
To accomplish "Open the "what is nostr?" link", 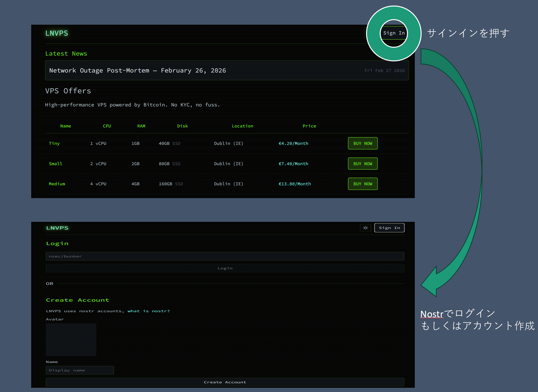I will [x=148, y=311].
